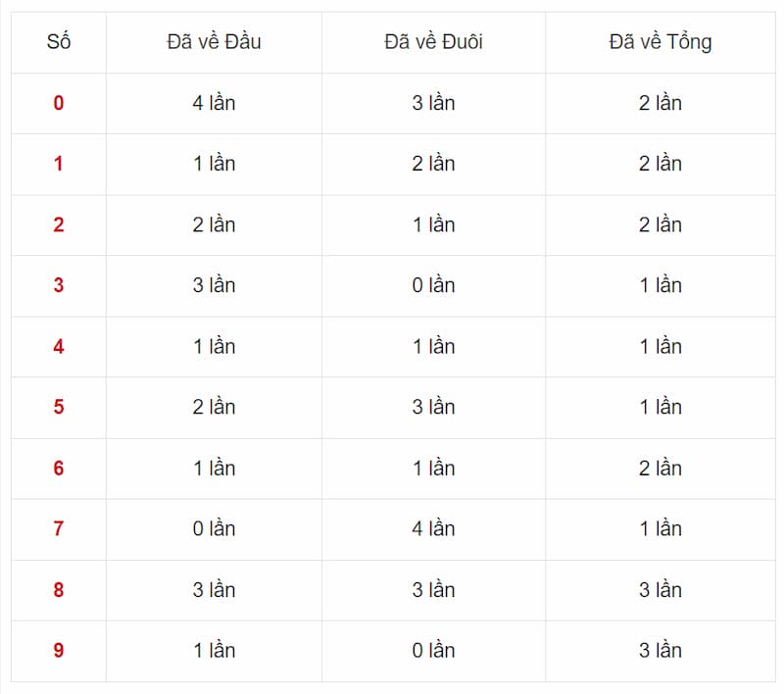Image resolution: width=784 pixels, height=694 pixels.
Task: Select the red number 4 in the Số column
Action: point(59,346)
